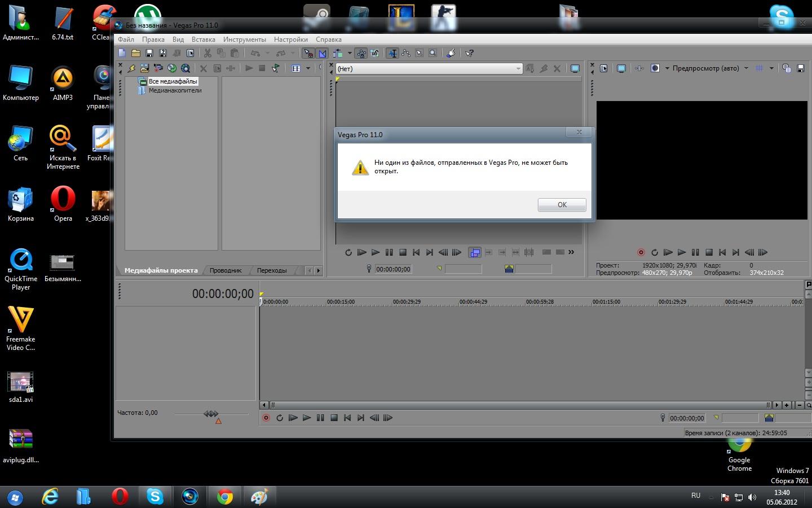The height and width of the screenshot is (508, 812).
Task: Switch to the Переходы tab
Action: tap(272, 270)
